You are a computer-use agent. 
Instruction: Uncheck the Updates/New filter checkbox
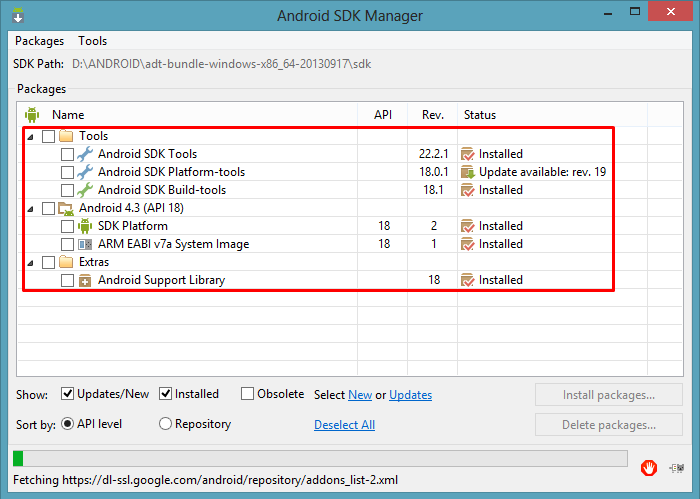pyautogui.click(x=67, y=394)
